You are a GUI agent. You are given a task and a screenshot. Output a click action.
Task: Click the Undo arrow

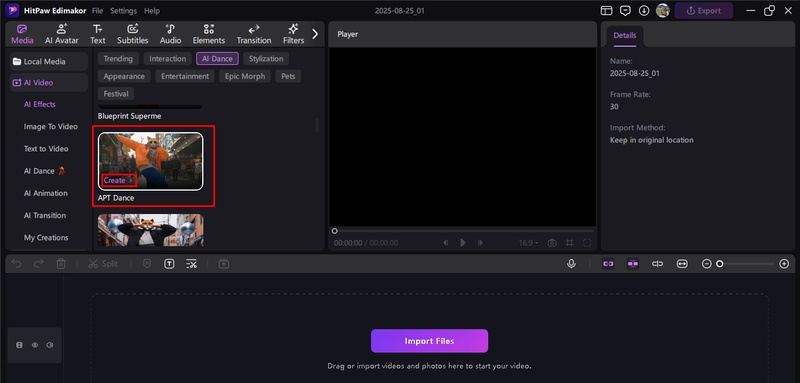(x=16, y=264)
